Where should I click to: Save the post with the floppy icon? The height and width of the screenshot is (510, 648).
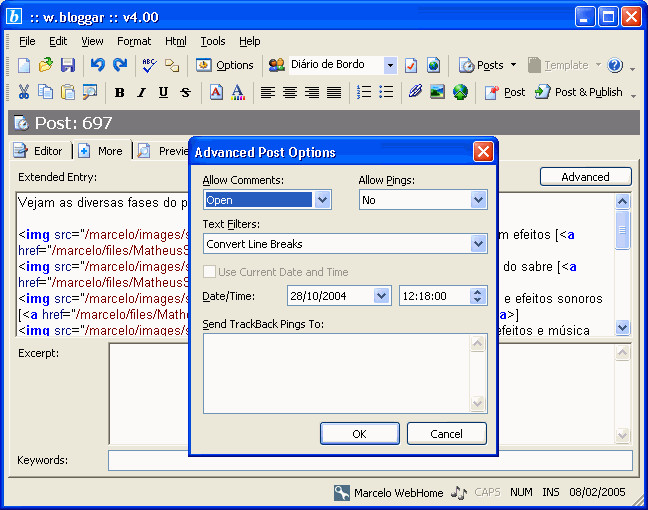(68, 65)
